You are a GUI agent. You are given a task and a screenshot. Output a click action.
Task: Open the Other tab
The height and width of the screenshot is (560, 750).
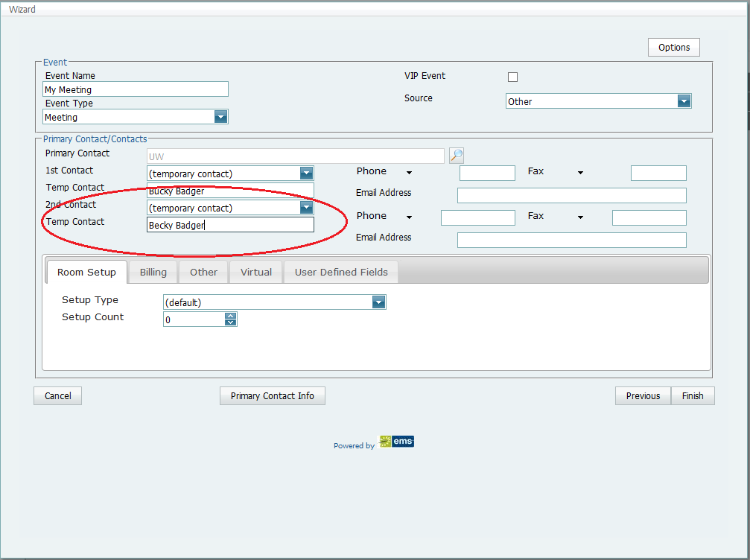click(203, 272)
